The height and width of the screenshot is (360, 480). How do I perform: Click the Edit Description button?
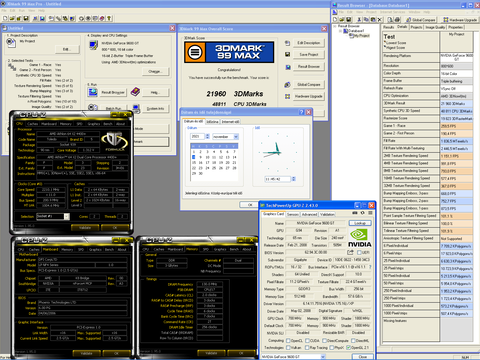[x=309, y=43]
